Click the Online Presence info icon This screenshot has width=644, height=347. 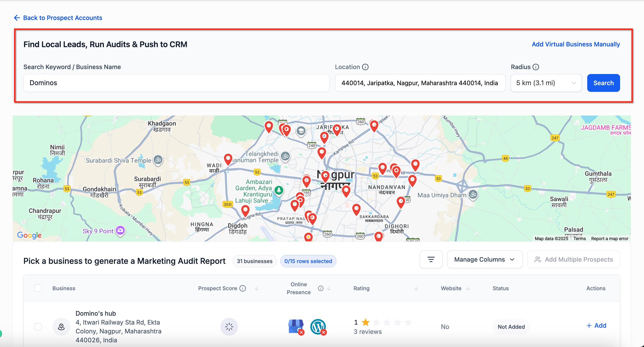click(321, 288)
